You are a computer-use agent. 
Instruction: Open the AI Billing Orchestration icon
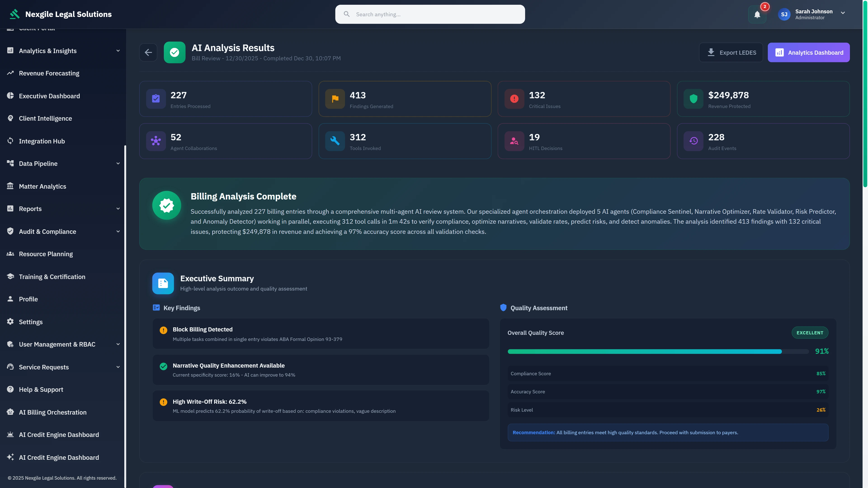click(x=10, y=412)
